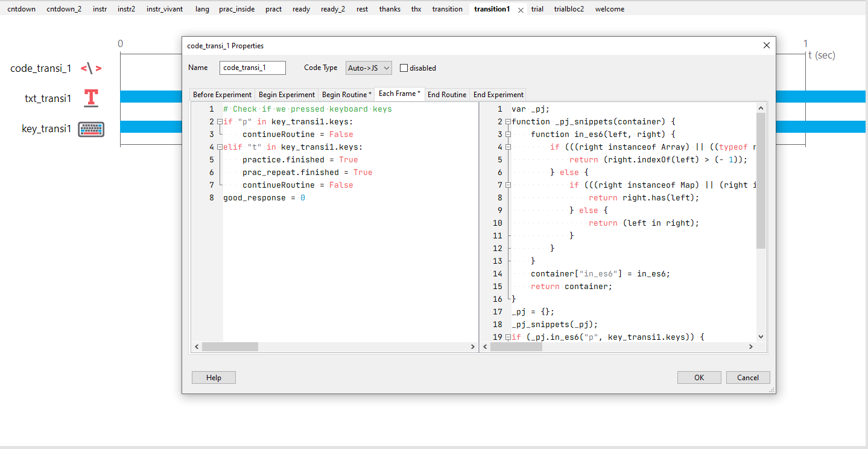Collapse the JS if fold at line 7
Viewport: 868px width, 449px height.
508,185
